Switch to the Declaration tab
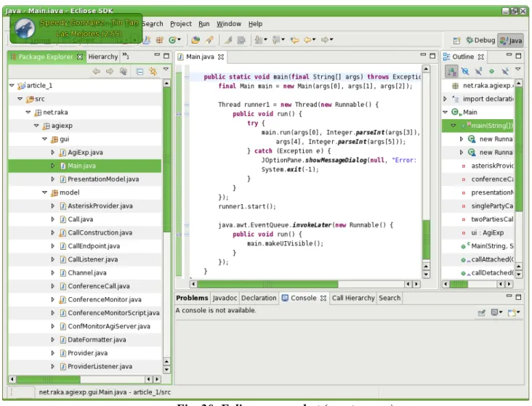 [259, 298]
